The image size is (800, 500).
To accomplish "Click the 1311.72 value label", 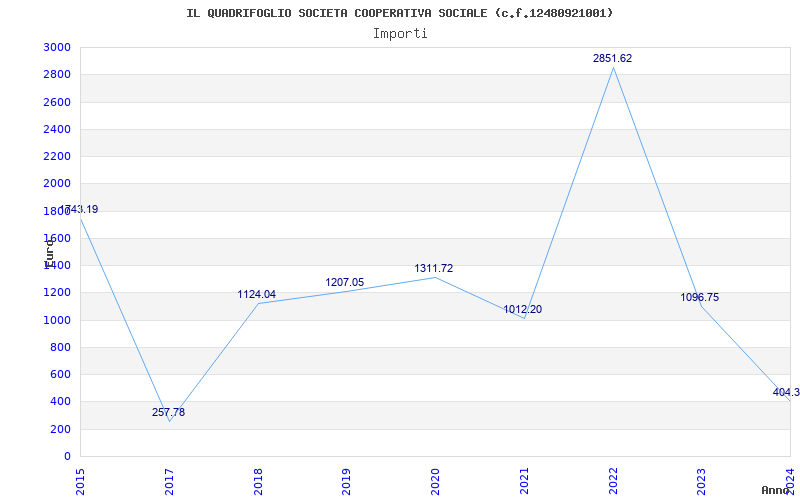I will coord(434,268).
